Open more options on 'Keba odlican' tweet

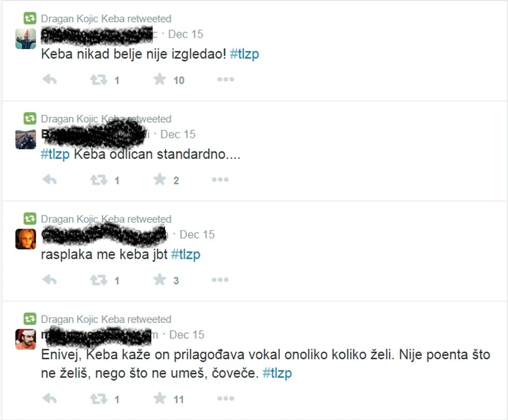[220, 179]
